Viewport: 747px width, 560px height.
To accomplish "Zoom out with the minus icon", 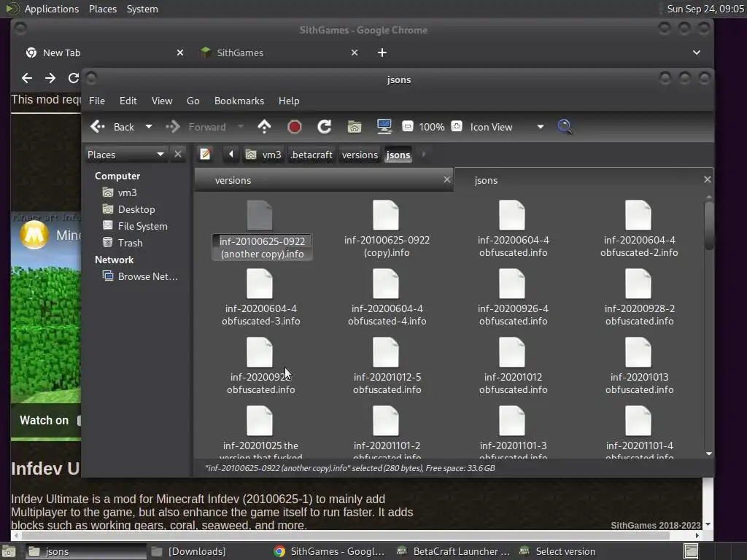I will tap(407, 126).
